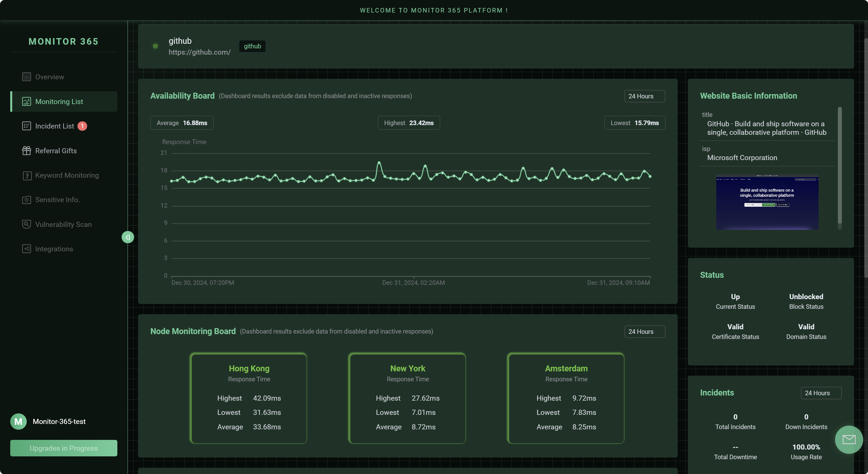Click the green status dot beside github
Image resolution: width=868 pixels, height=474 pixels.
point(155,46)
